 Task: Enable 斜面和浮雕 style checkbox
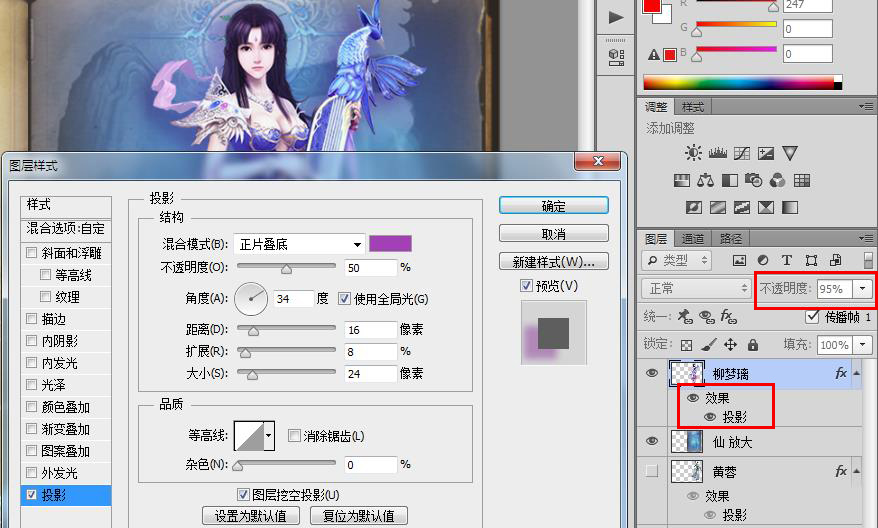(x=32, y=253)
